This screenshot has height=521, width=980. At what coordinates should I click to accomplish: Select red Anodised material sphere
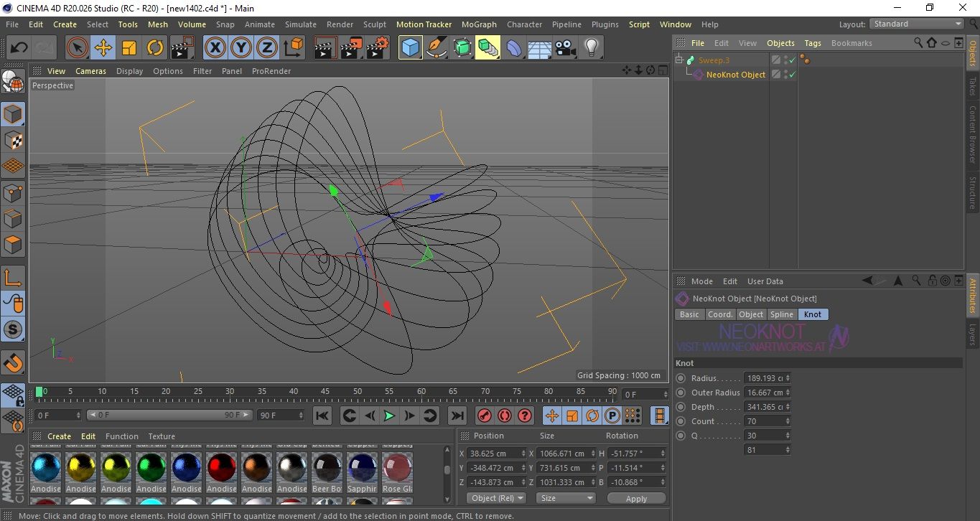point(221,468)
